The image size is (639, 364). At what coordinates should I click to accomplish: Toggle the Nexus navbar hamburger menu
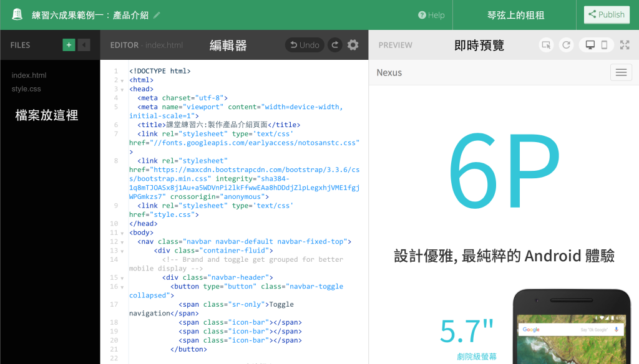(x=621, y=72)
